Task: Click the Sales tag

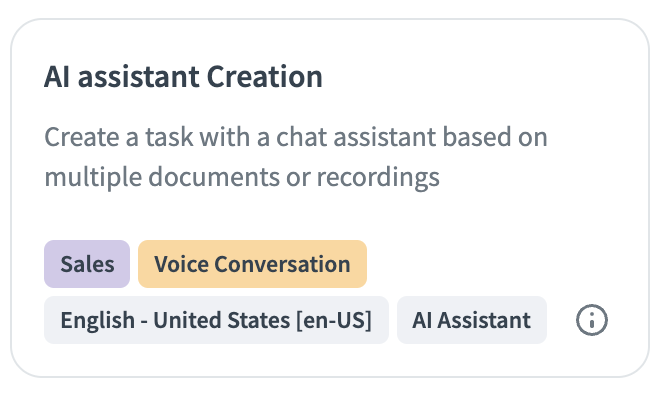Action: (x=87, y=265)
